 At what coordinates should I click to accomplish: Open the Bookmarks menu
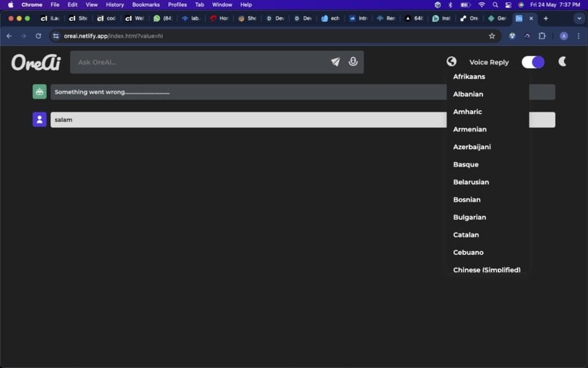tap(146, 5)
